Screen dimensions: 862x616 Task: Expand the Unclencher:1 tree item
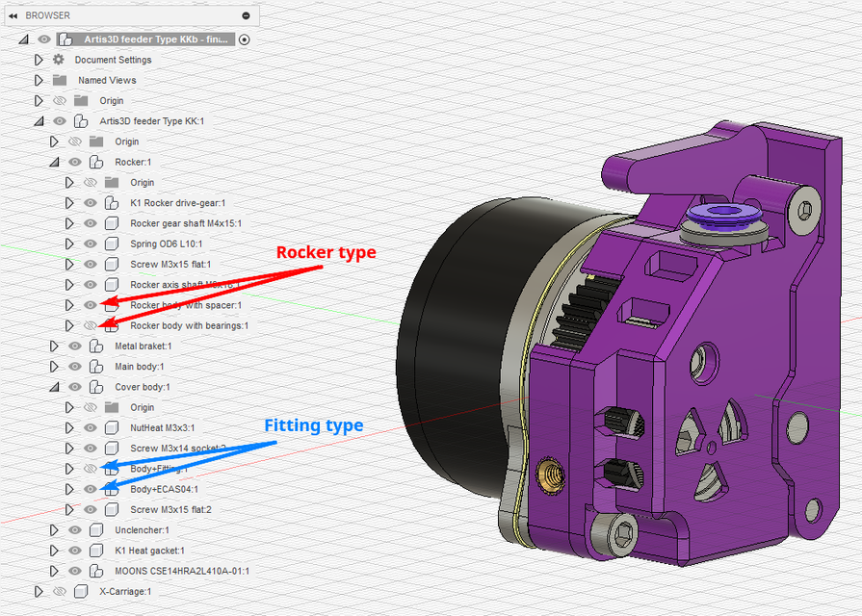[x=56, y=529]
